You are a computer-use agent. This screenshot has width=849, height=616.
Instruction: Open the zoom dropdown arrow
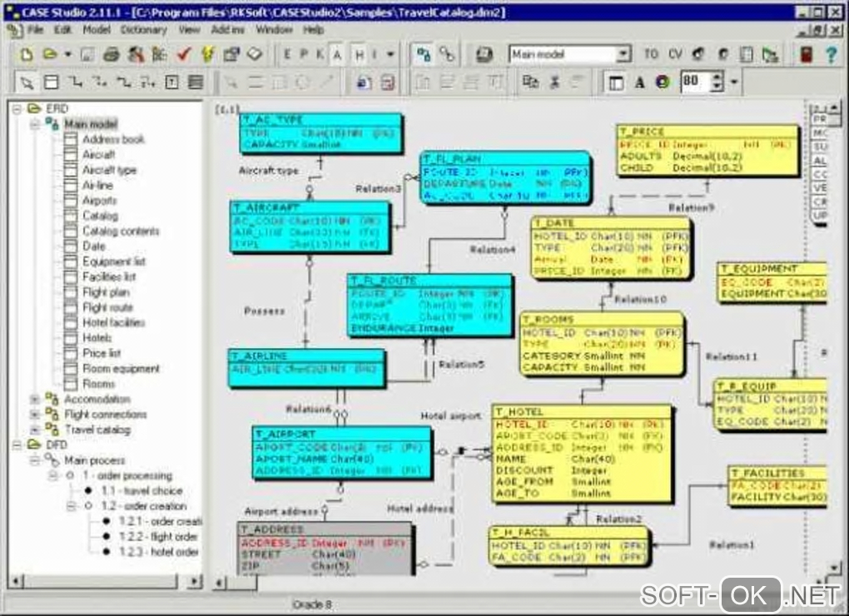(x=733, y=82)
